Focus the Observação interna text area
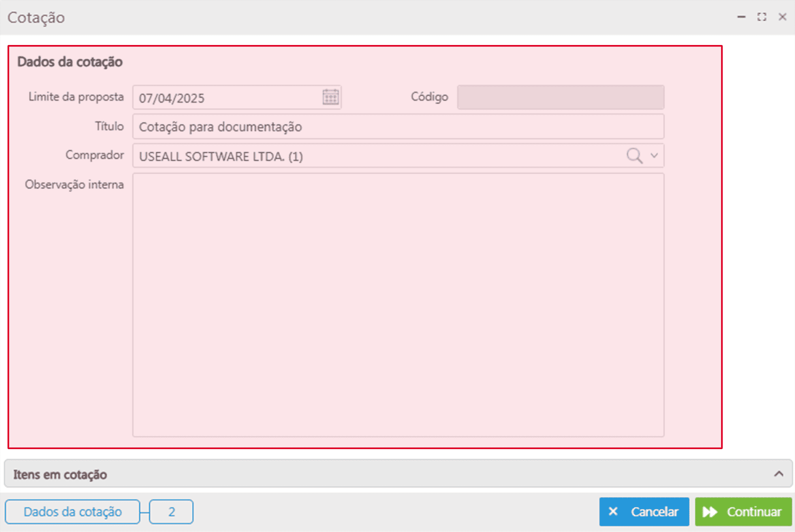 (398, 305)
